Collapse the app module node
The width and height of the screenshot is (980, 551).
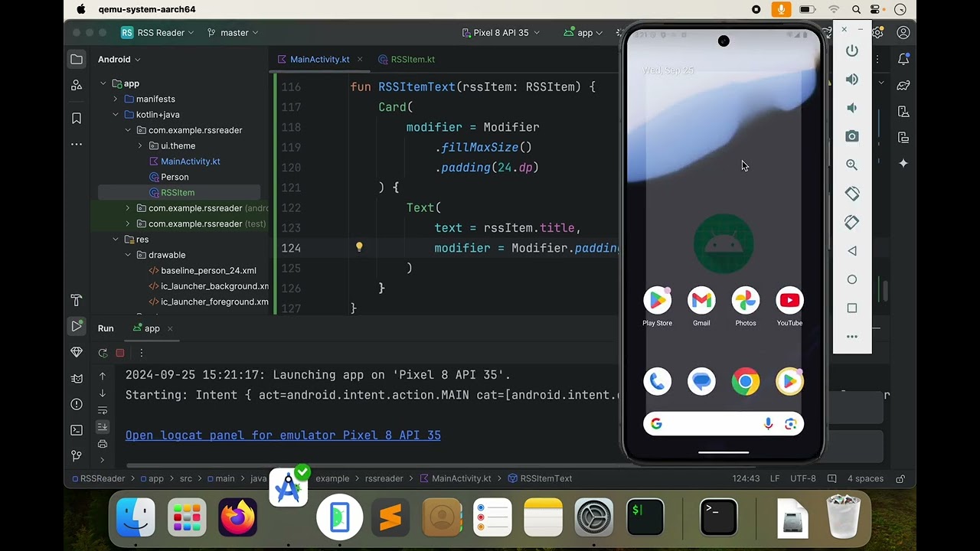[103, 83]
